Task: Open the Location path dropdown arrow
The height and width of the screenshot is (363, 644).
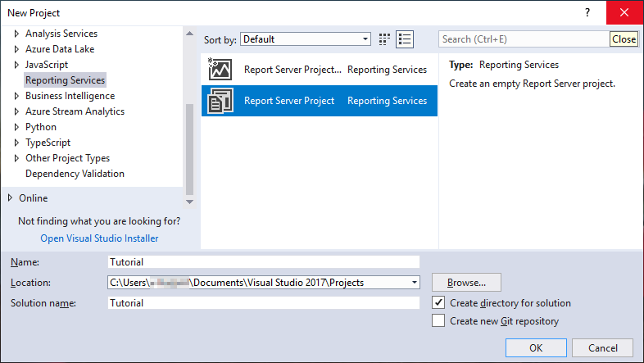Action: (415, 283)
